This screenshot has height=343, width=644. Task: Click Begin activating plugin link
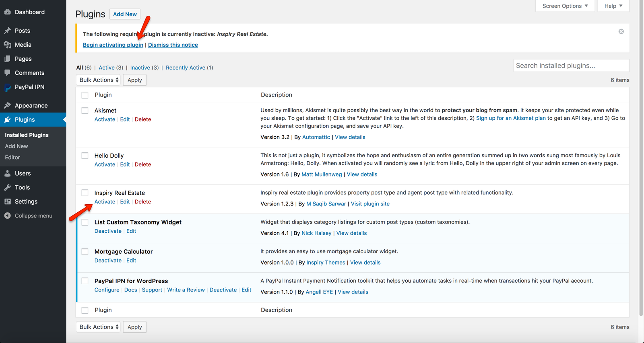(x=113, y=45)
